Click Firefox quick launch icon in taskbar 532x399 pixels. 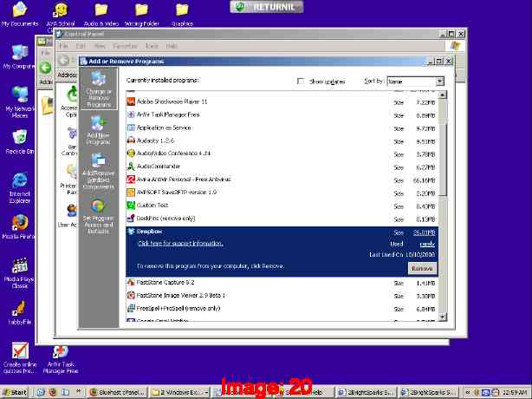coord(52,392)
